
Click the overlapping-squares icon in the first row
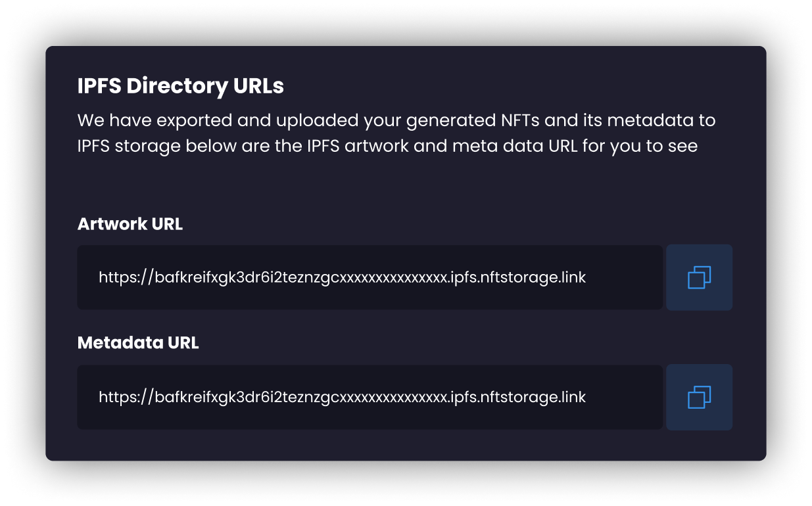(699, 277)
